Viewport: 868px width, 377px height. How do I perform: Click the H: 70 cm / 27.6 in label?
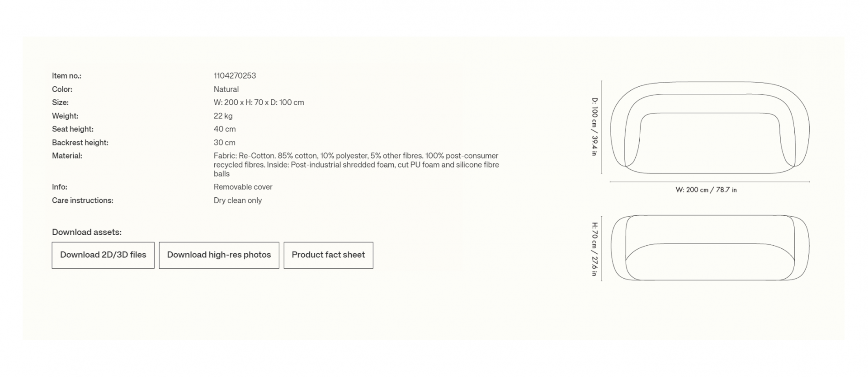[x=594, y=249]
